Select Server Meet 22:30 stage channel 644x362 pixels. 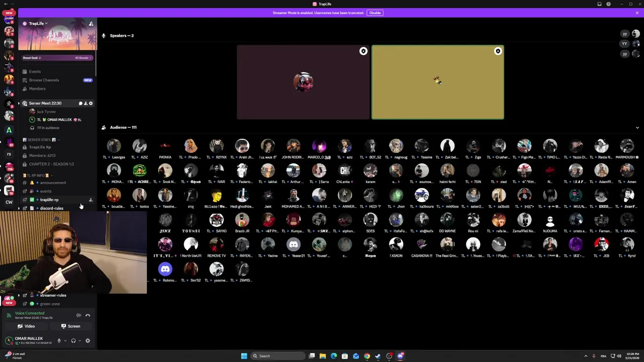[45, 103]
